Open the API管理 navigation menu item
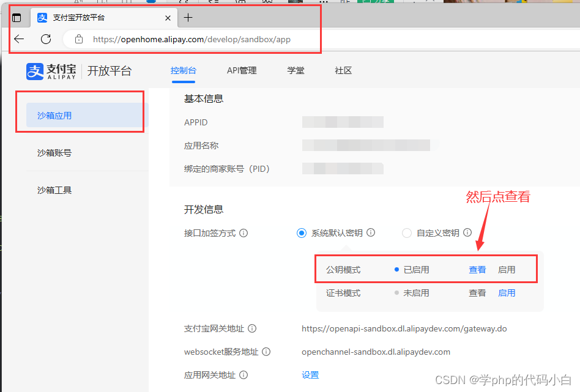Screen dimensions: 580x392 pyautogui.click(x=242, y=71)
